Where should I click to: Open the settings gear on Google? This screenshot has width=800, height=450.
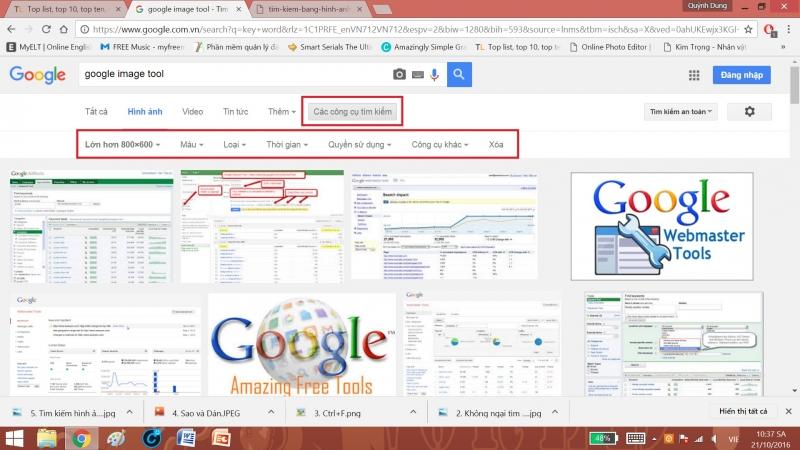749,111
